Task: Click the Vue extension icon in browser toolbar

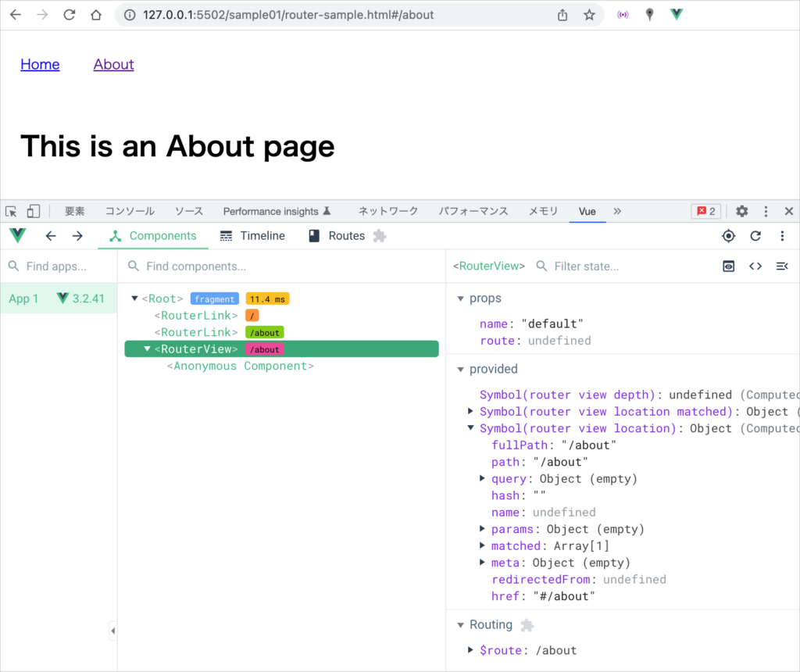Action: pos(677,15)
